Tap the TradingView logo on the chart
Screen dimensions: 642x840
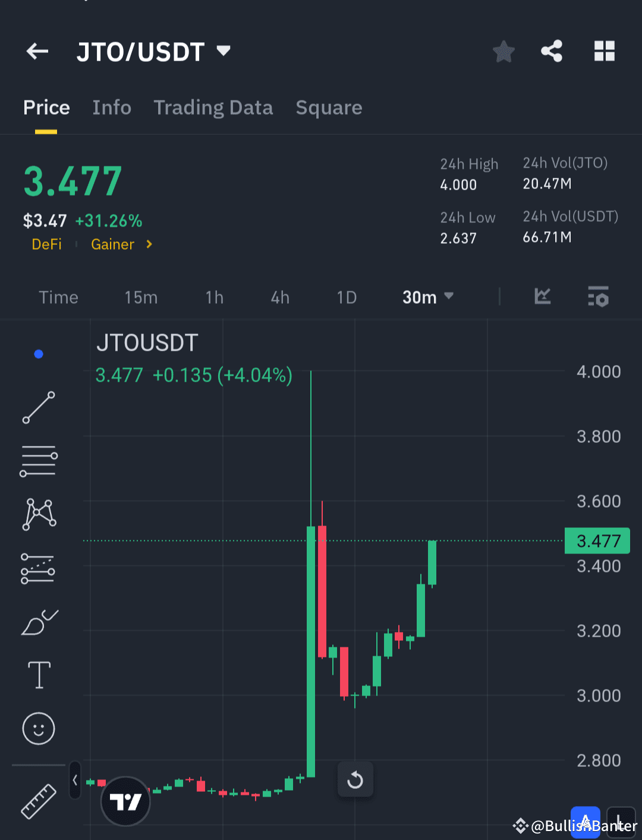click(x=125, y=801)
